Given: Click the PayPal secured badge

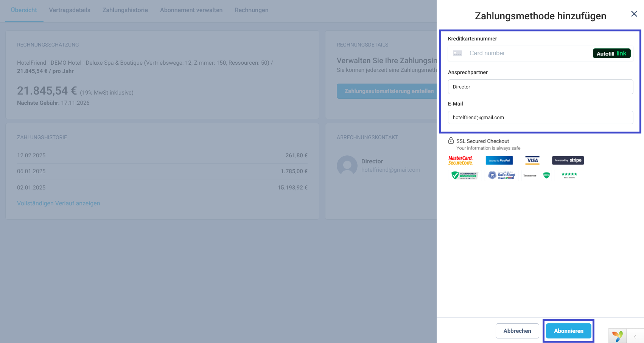Looking at the screenshot, I should click(499, 160).
